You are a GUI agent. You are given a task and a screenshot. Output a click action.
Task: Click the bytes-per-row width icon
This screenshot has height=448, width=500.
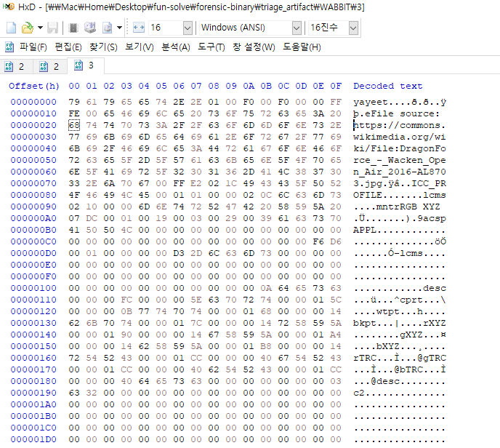139,28
